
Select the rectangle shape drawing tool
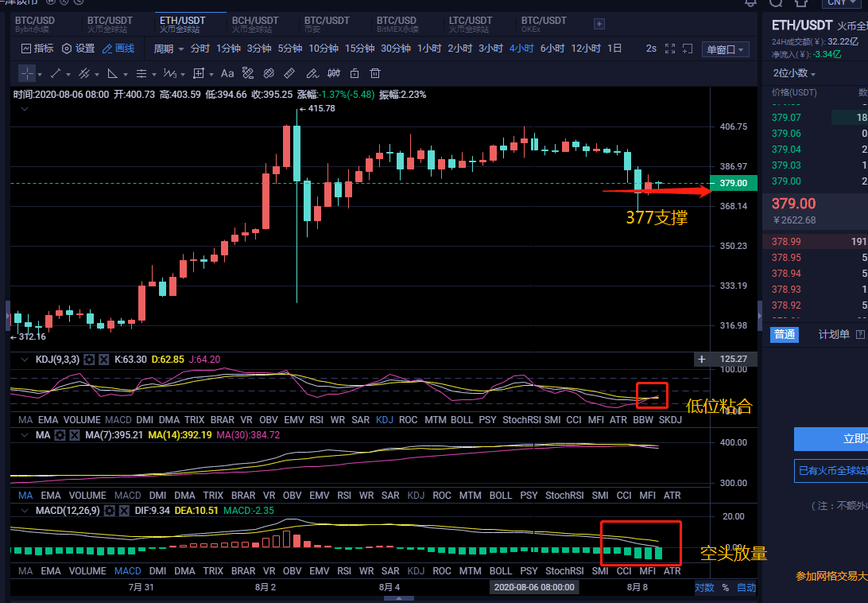[x=199, y=73]
